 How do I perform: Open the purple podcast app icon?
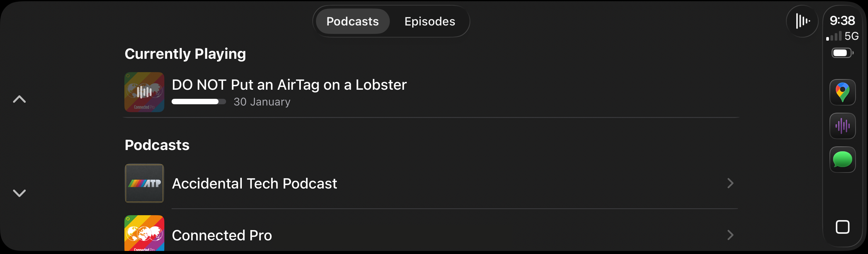842,126
